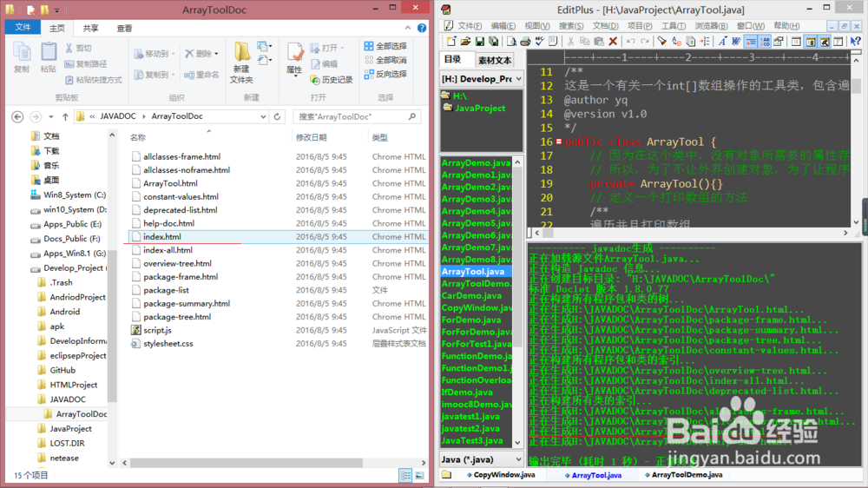Click Open file icon in EditPlus toolbar
Screen dimensions: 868x488
coord(465,42)
